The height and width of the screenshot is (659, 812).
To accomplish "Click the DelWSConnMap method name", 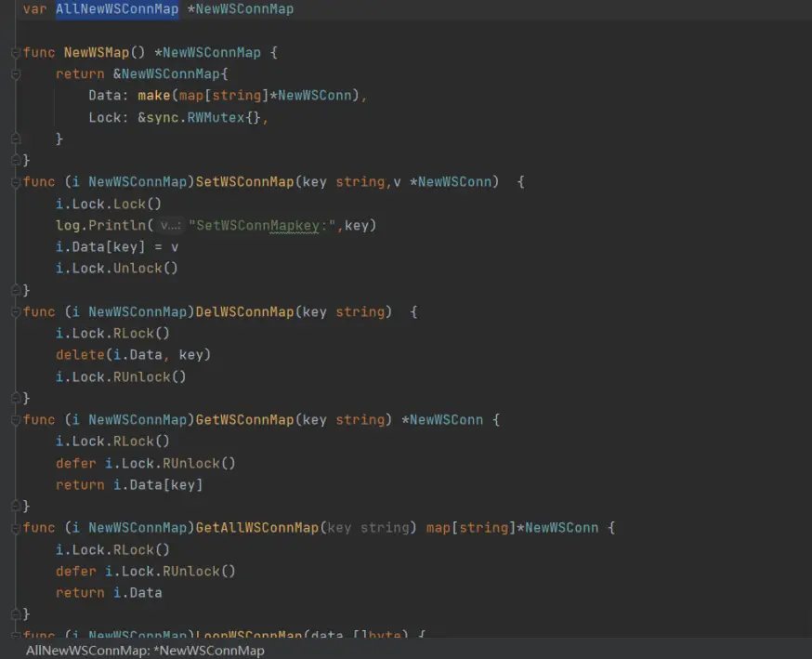I will [244, 312].
